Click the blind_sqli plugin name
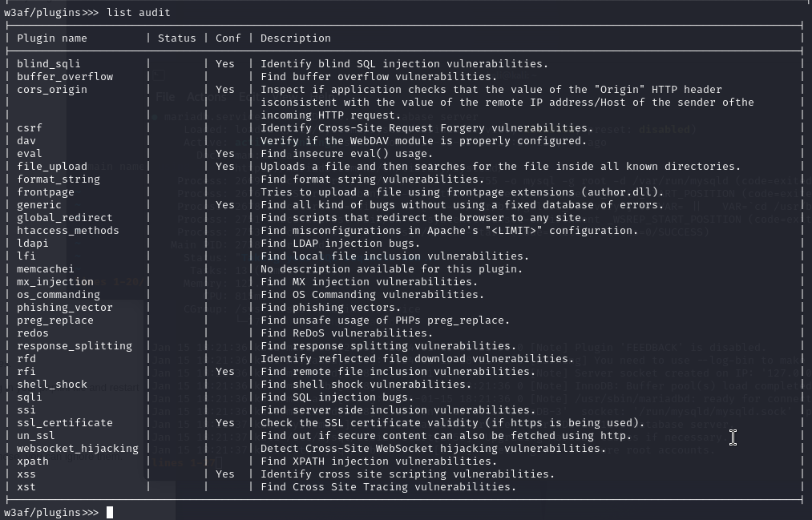The height and width of the screenshot is (520, 812). (x=49, y=63)
